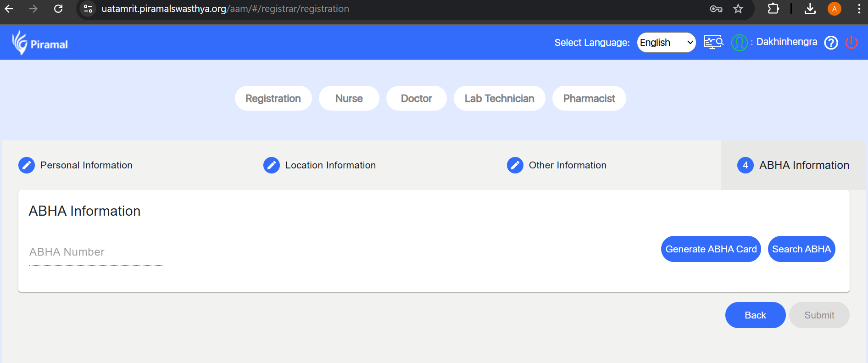Click the Other Information edit pencil icon
Image resolution: width=868 pixels, height=363 pixels.
(x=515, y=165)
